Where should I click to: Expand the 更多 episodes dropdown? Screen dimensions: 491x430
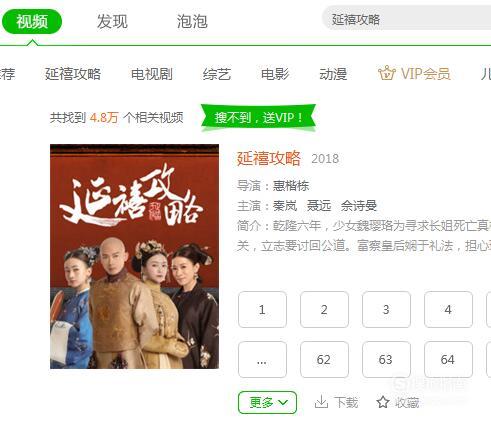pyautogui.click(x=267, y=402)
